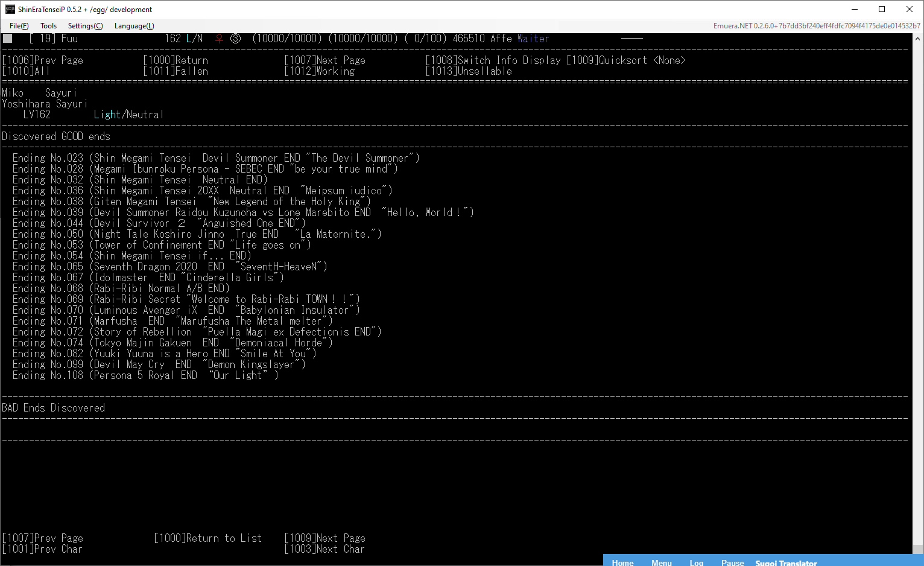Click Ending No.038 Giten Megami Tensei
The height and width of the screenshot is (566, 924).
coord(192,202)
